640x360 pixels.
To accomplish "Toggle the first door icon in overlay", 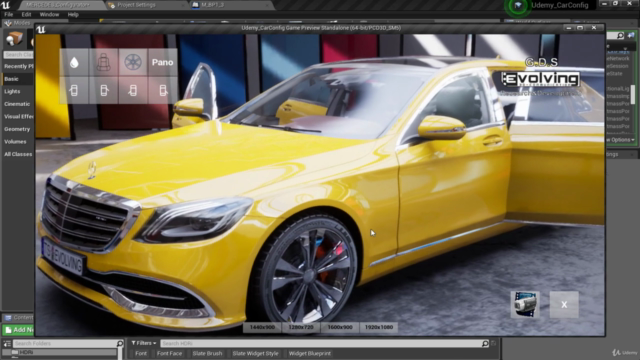I will pos(74,90).
